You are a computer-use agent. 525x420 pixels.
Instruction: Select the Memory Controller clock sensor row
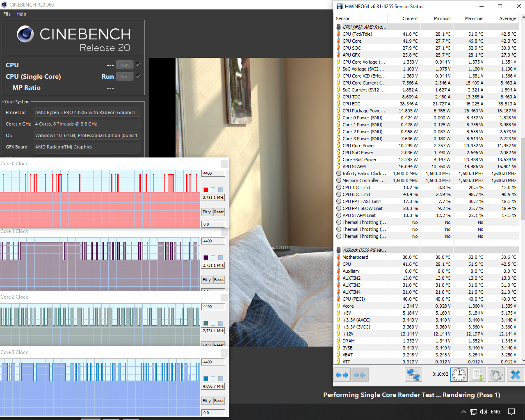[x=427, y=180]
